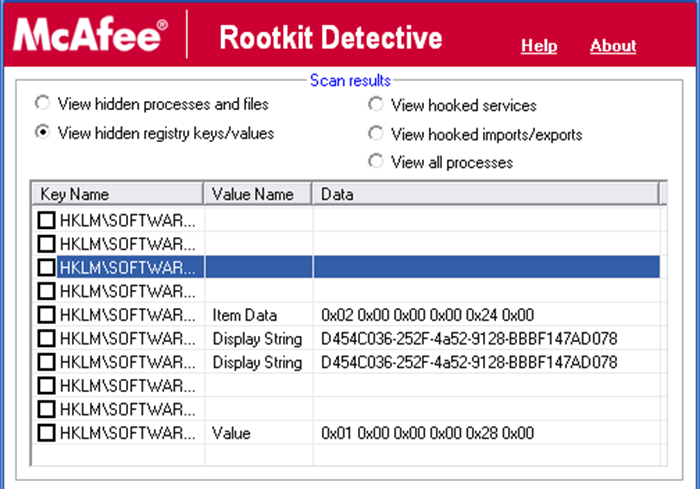
Task: Open the About link
Action: [x=613, y=46]
